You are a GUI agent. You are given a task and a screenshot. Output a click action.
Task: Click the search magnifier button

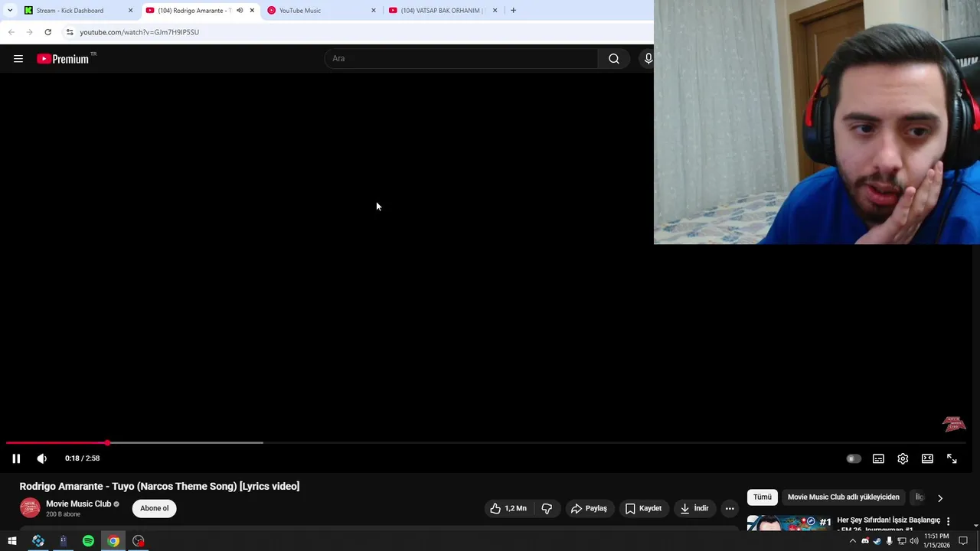click(x=614, y=59)
